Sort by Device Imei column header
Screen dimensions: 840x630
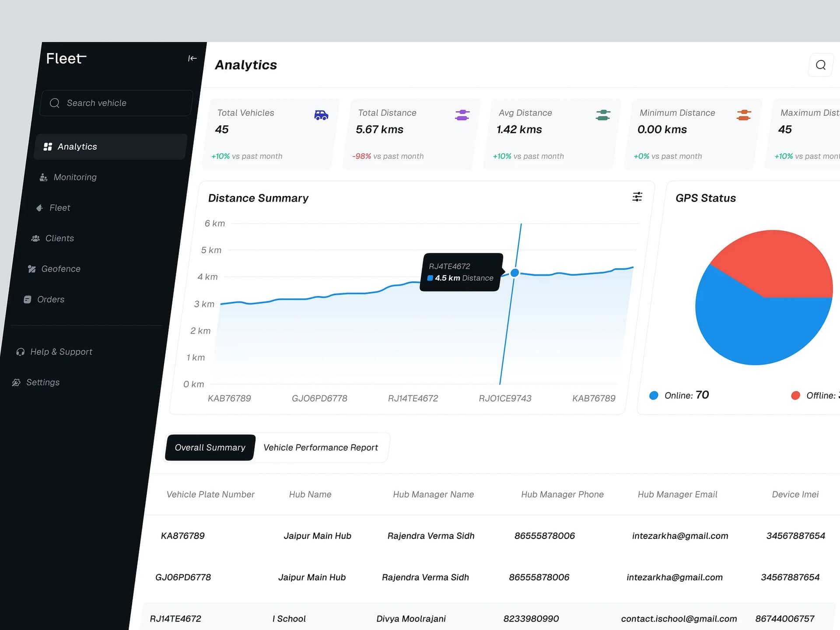tap(795, 494)
